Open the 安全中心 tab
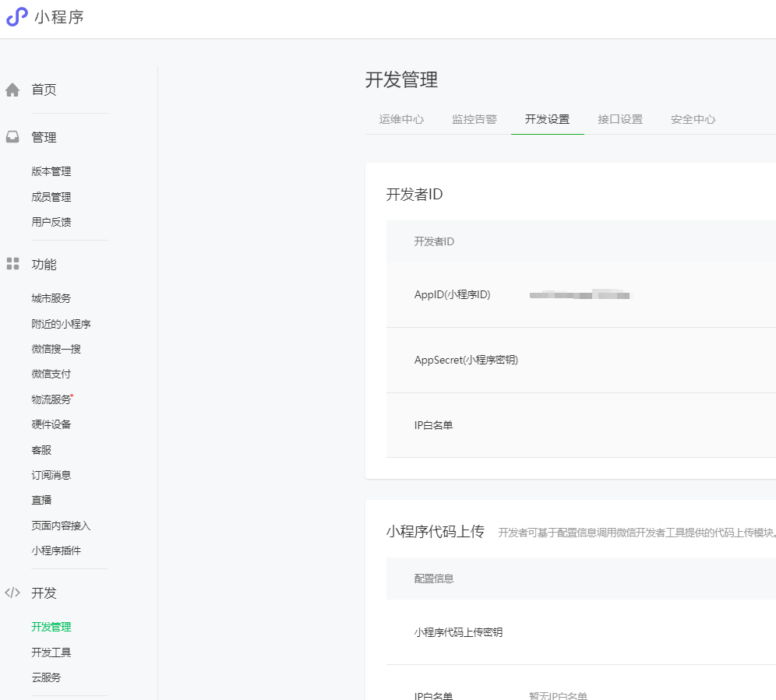This screenshot has height=700, width=776. click(x=693, y=119)
